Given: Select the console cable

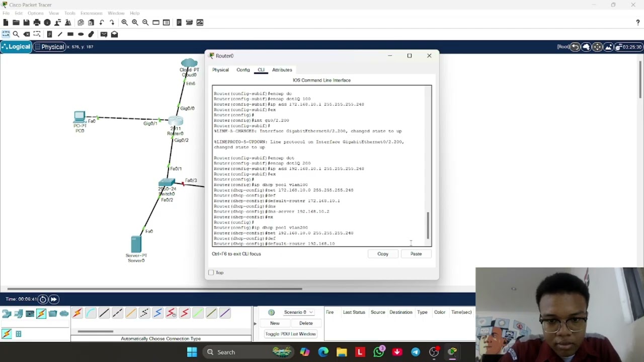Looking at the screenshot, I should (91, 313).
